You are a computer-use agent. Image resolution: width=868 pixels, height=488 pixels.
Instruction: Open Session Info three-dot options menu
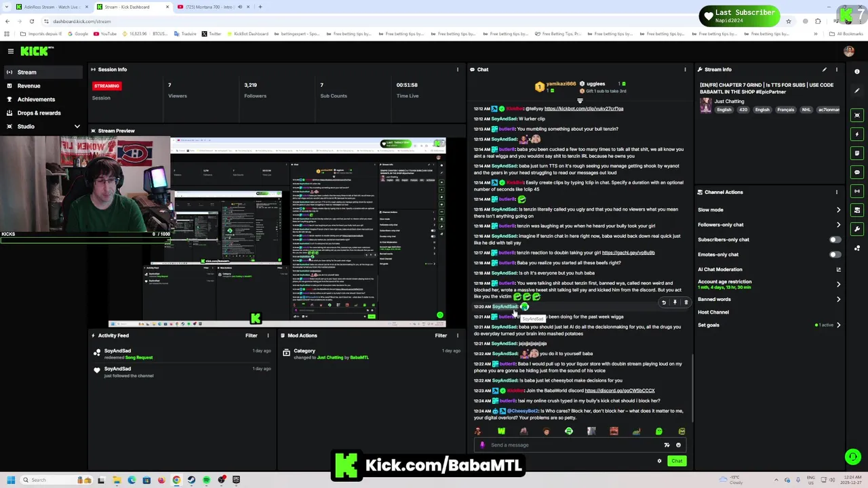[x=457, y=69]
